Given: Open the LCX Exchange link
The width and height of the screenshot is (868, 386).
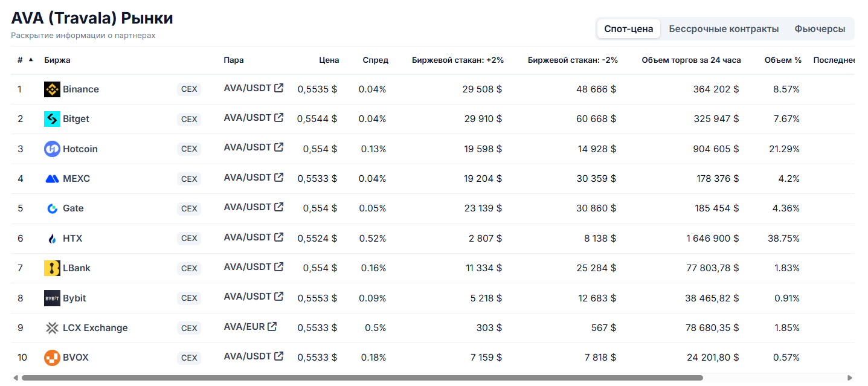Looking at the screenshot, I should [95, 328].
